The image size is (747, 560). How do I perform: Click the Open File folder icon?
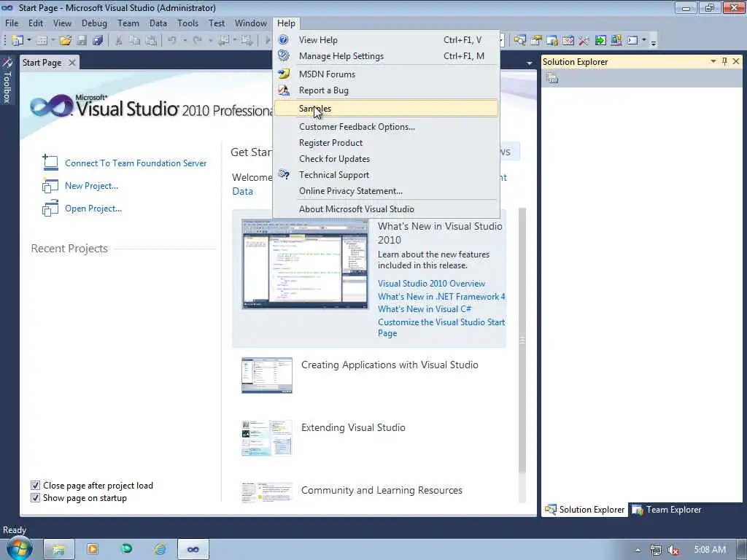point(66,41)
